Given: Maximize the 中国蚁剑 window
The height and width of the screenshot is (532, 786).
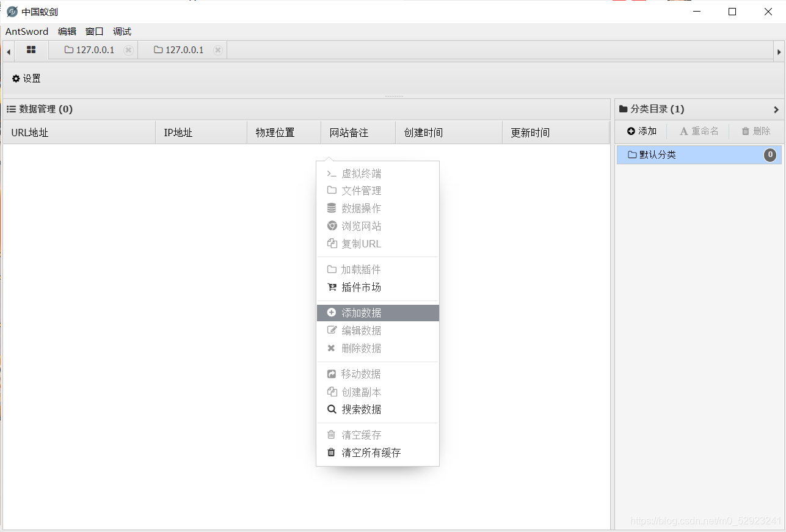Looking at the screenshot, I should pos(732,12).
